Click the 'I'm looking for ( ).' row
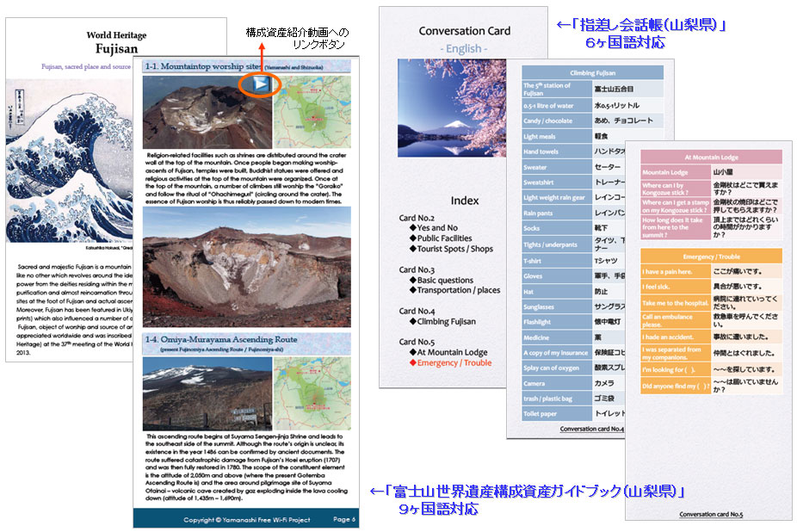 pyautogui.click(x=711, y=369)
